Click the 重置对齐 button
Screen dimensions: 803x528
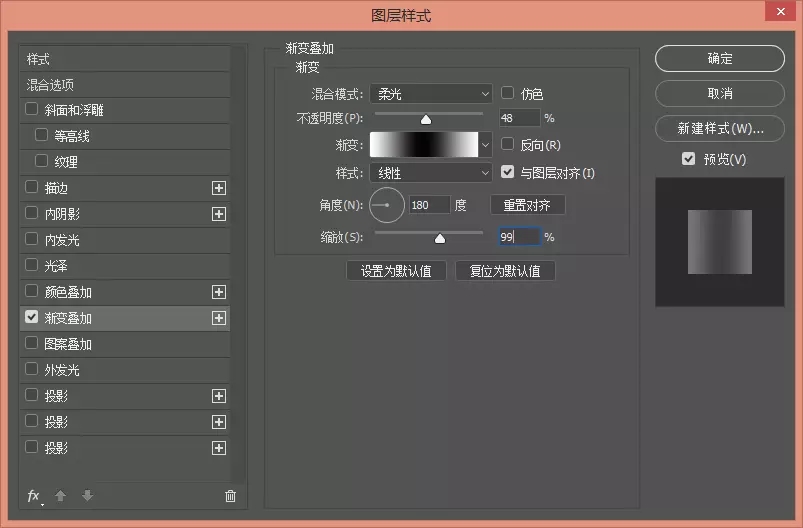(527, 205)
